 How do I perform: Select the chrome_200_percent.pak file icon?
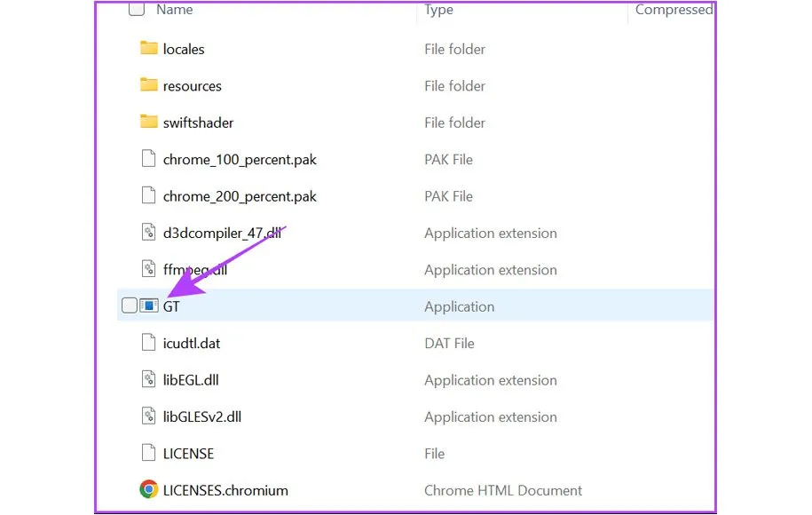coord(148,195)
